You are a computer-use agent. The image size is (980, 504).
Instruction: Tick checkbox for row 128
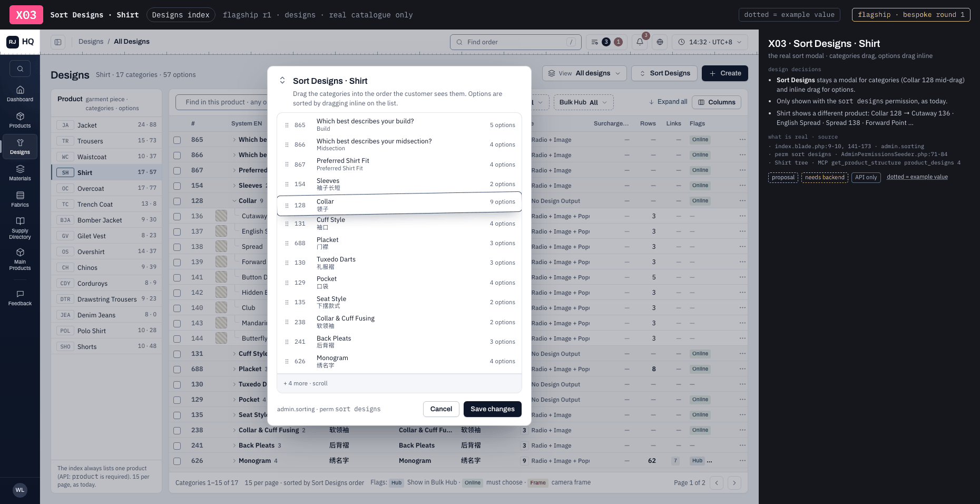177,201
